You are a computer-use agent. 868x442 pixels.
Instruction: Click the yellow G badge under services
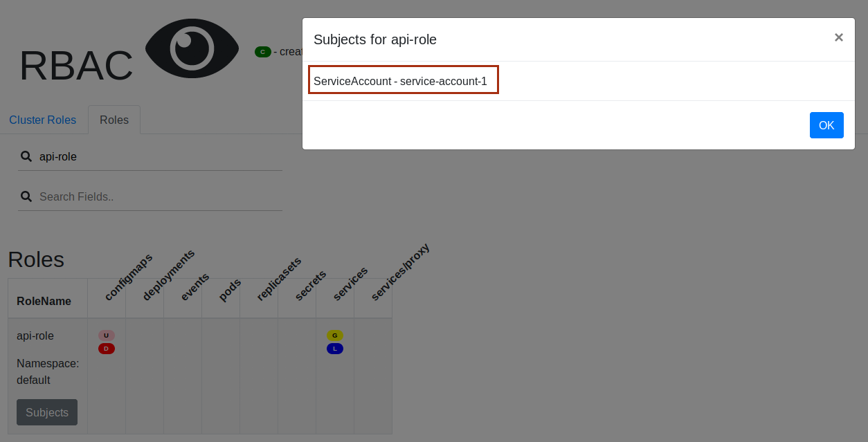[x=334, y=335]
